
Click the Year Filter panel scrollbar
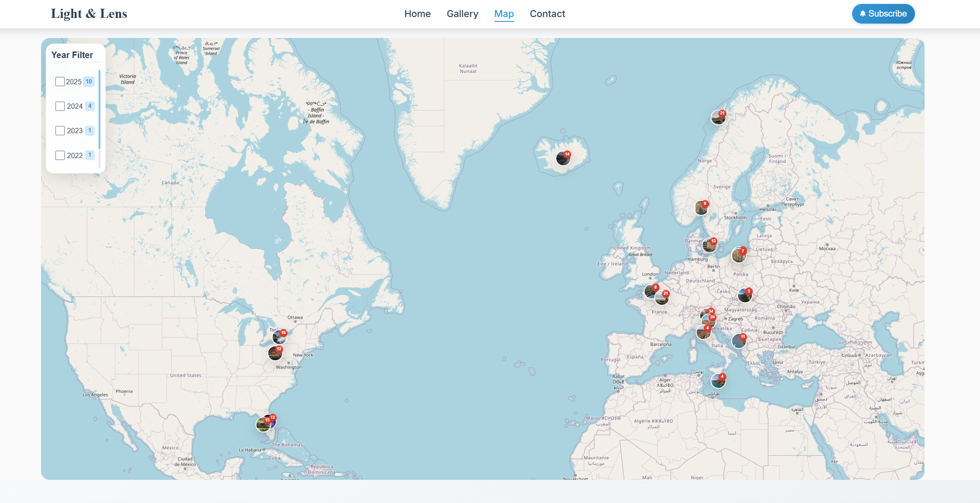[x=99, y=109]
